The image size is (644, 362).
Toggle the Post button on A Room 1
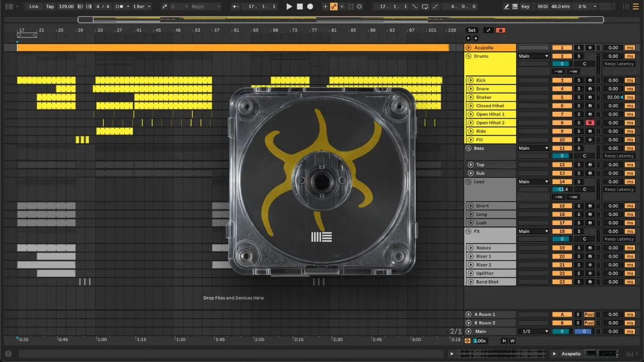(x=589, y=315)
